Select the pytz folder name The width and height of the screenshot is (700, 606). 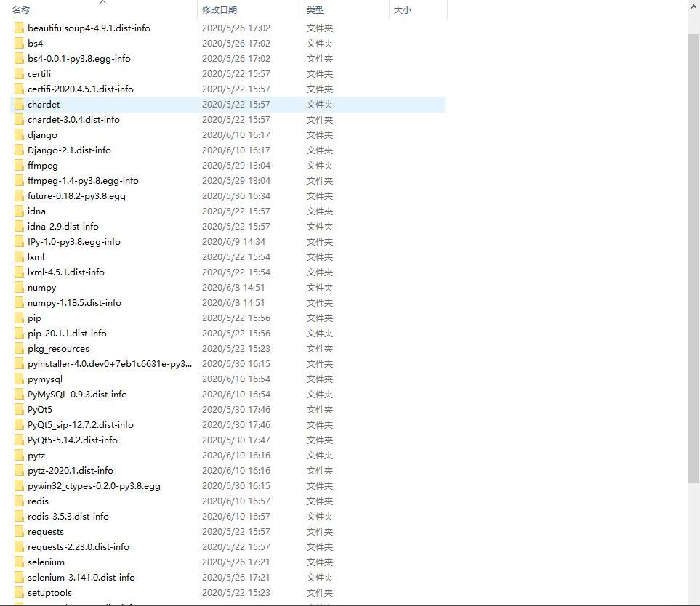coord(36,456)
